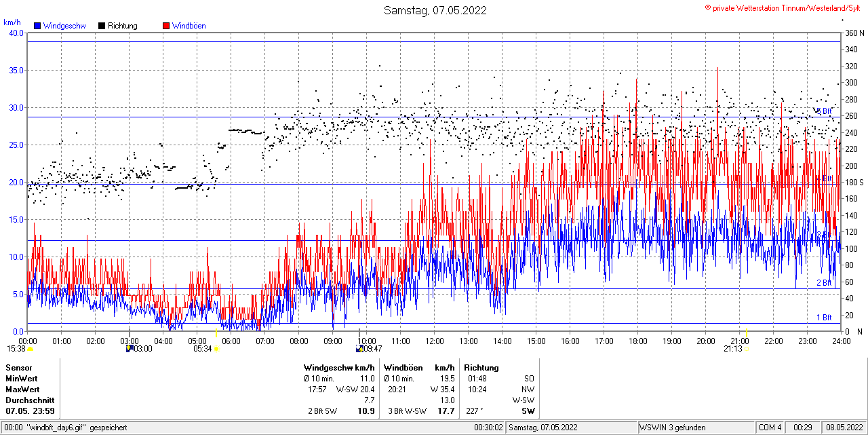Click the Durchschnitt row label
868x435 pixels.
(x=28, y=400)
